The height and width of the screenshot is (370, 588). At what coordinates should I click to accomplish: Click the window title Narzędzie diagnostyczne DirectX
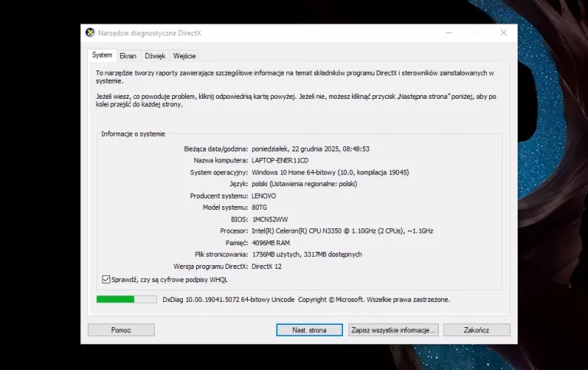pos(149,33)
